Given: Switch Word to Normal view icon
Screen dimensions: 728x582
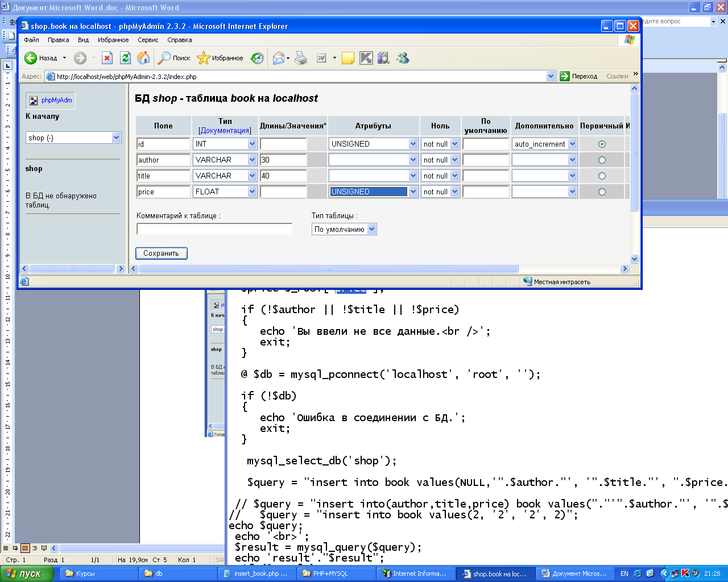Looking at the screenshot, I should click(x=6, y=548).
